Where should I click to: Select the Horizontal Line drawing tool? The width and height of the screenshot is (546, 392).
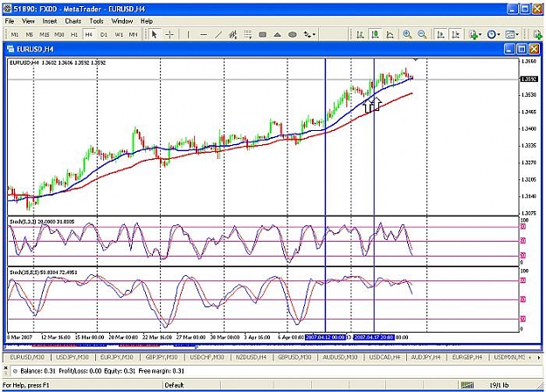(204, 34)
